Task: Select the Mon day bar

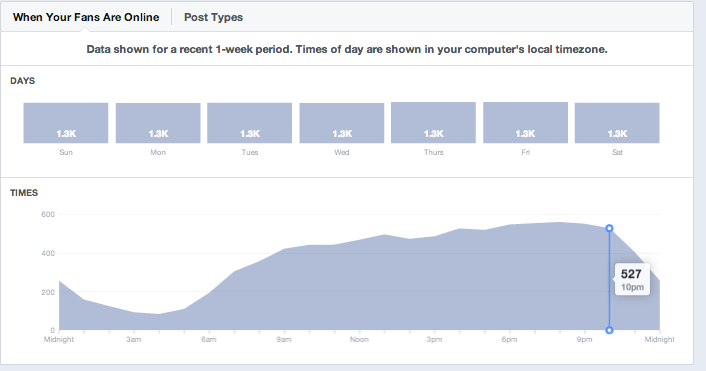Action: (158, 123)
